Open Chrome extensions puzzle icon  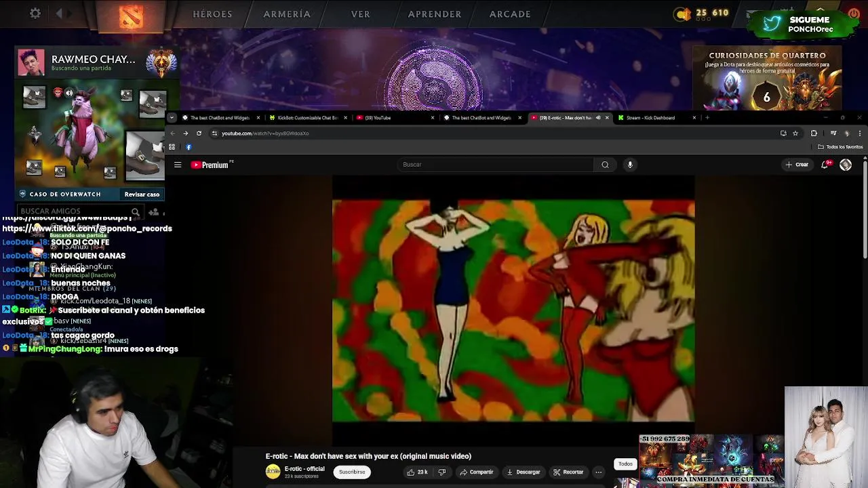tap(814, 134)
